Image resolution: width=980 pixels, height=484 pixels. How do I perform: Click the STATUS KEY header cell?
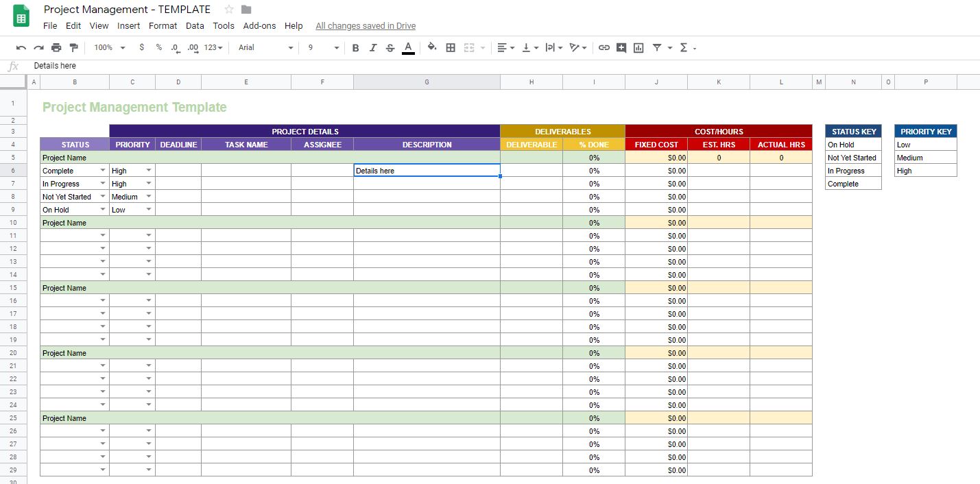[854, 132]
